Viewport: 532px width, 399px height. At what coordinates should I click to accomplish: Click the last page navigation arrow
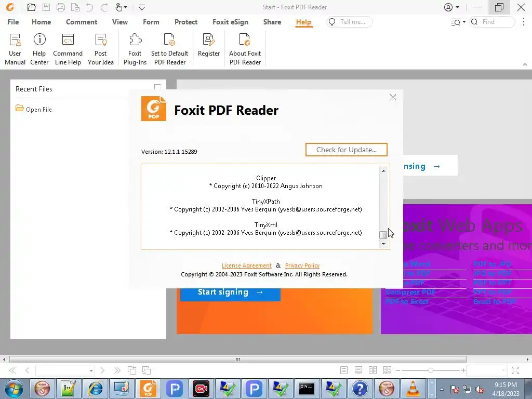click(x=117, y=370)
